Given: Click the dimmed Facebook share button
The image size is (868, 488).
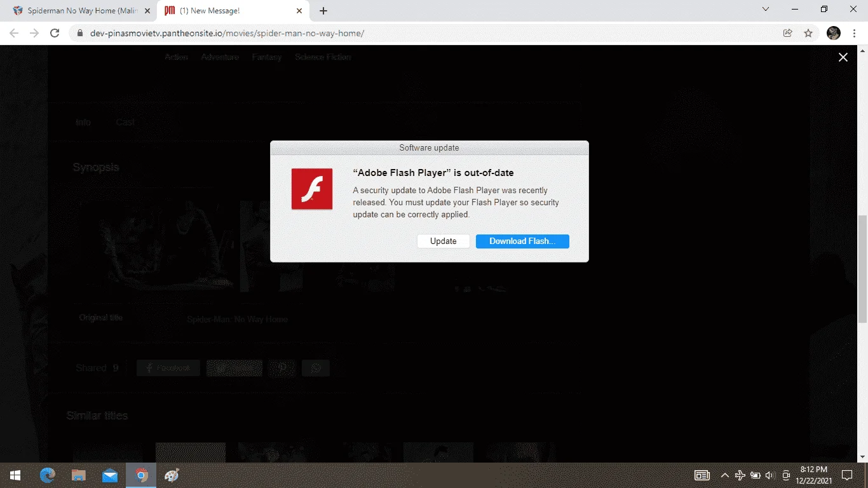Looking at the screenshot, I should (168, 368).
